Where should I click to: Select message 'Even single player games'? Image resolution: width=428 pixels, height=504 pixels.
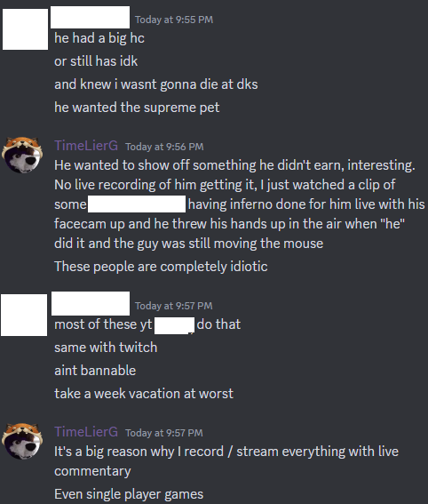[x=129, y=494]
